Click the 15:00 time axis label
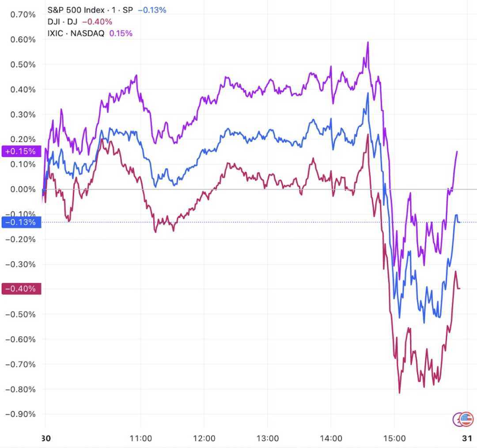 (x=394, y=438)
